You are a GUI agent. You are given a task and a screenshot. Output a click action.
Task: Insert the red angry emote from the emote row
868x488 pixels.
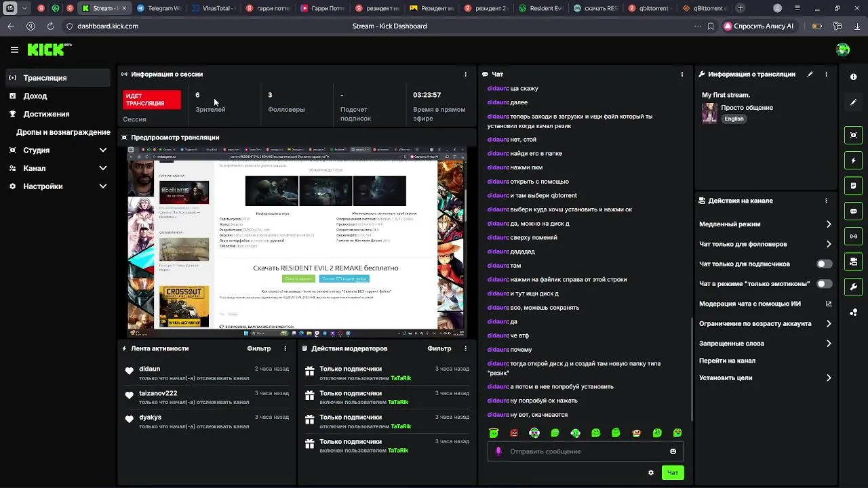click(514, 433)
